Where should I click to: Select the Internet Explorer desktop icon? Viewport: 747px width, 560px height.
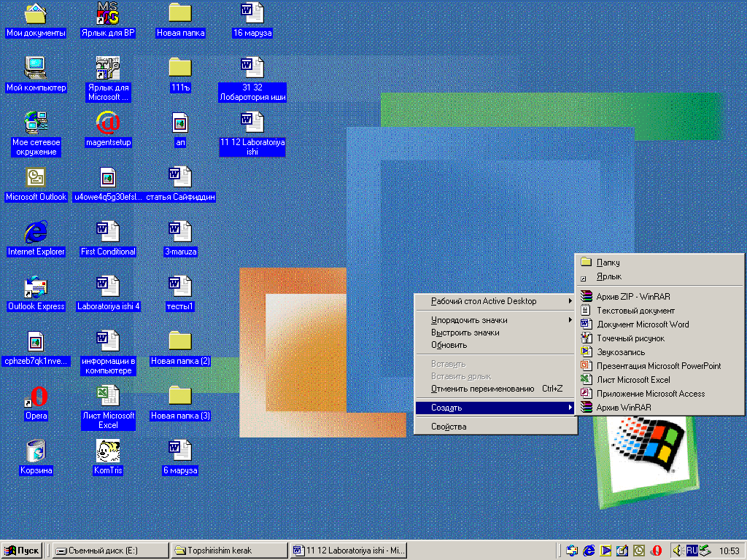(36, 233)
